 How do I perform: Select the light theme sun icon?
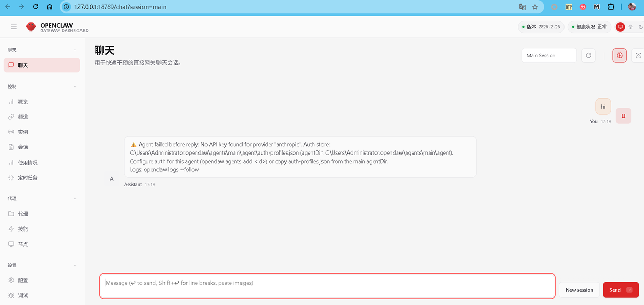(x=631, y=27)
